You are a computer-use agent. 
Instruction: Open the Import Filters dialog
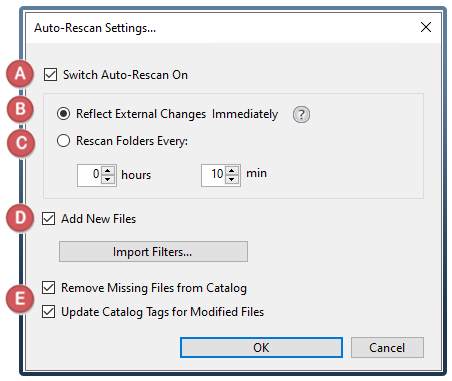(x=153, y=252)
